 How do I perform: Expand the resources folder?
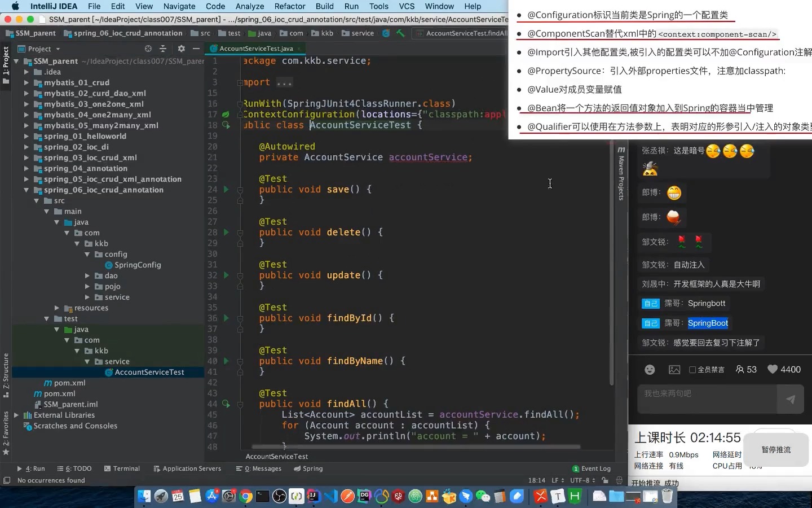[56, 308]
